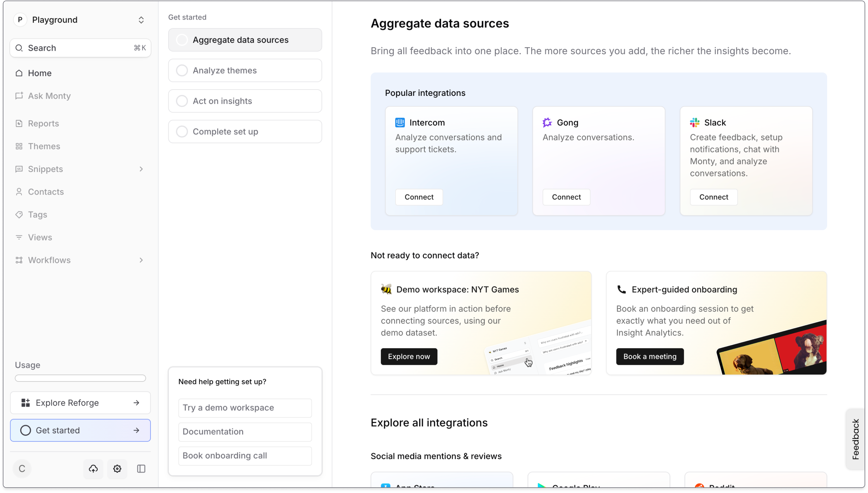Open Home in the sidebar

80,73
